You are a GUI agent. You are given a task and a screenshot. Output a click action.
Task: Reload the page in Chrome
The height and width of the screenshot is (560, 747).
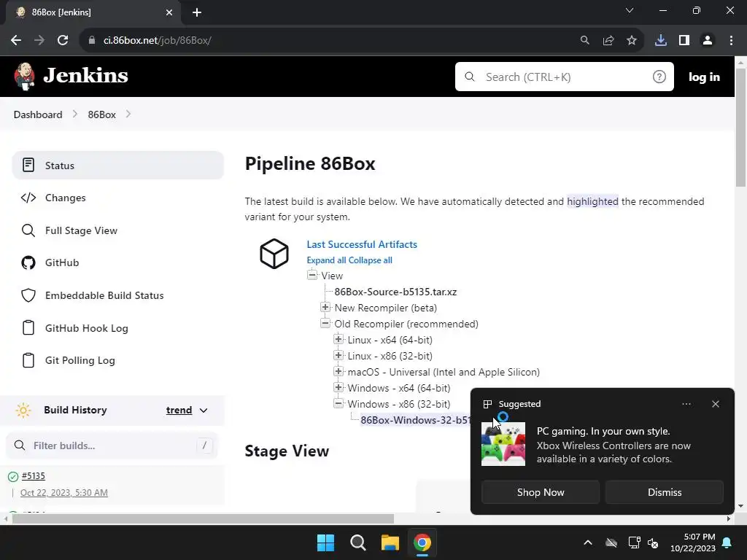coord(63,41)
